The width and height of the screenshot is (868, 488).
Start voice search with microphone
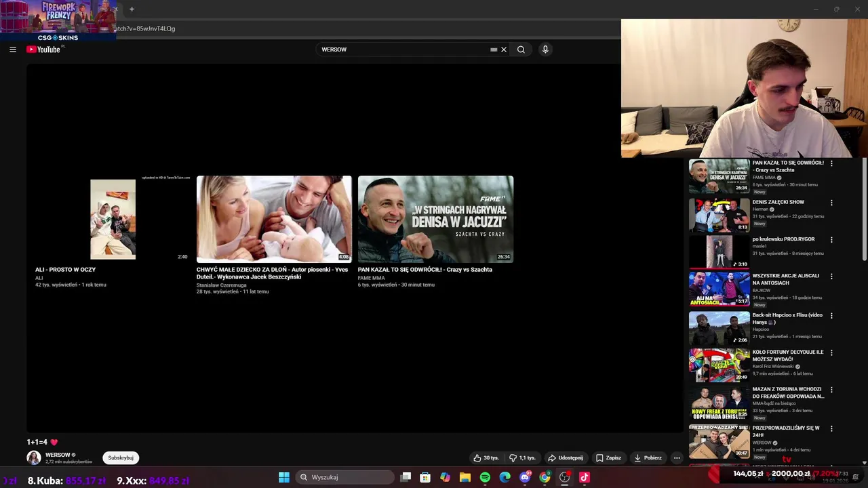(x=545, y=49)
